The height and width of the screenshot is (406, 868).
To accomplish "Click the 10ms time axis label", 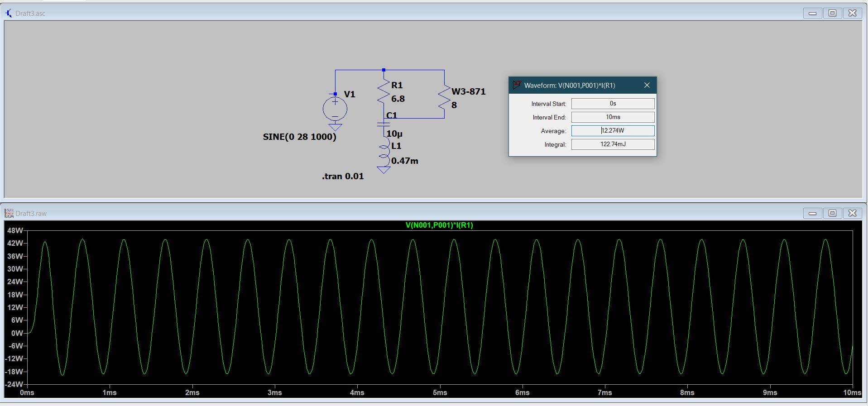I will click(x=852, y=392).
